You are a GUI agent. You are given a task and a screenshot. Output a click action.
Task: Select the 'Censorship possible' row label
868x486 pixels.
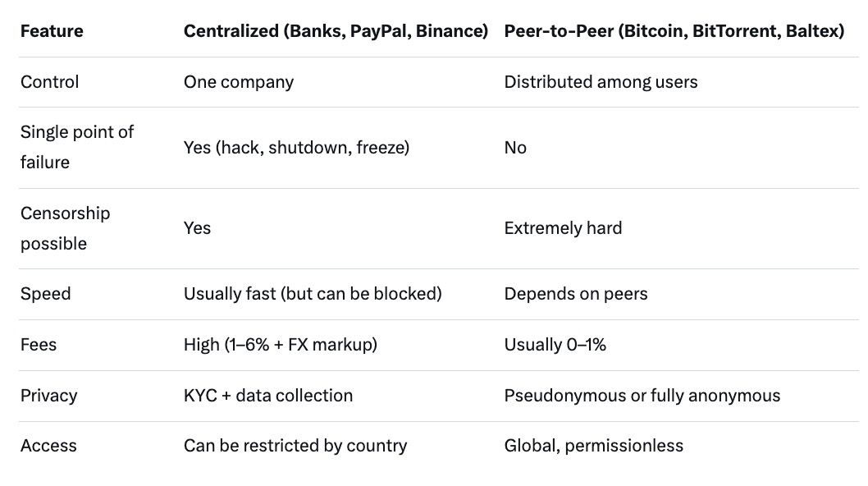click(65, 228)
